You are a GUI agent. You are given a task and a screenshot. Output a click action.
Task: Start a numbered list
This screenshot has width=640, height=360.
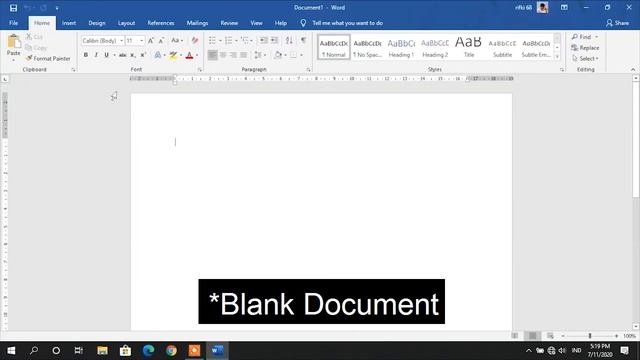[x=229, y=40]
